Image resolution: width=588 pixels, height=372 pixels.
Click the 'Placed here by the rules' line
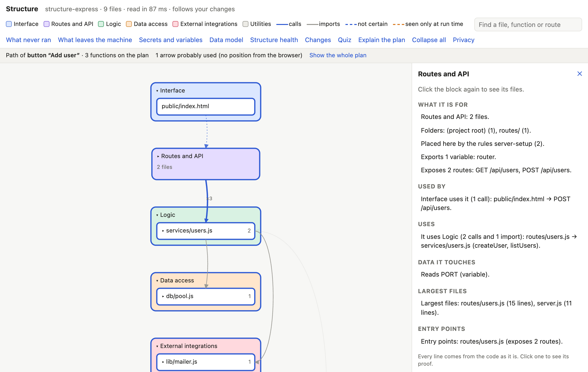click(x=483, y=144)
